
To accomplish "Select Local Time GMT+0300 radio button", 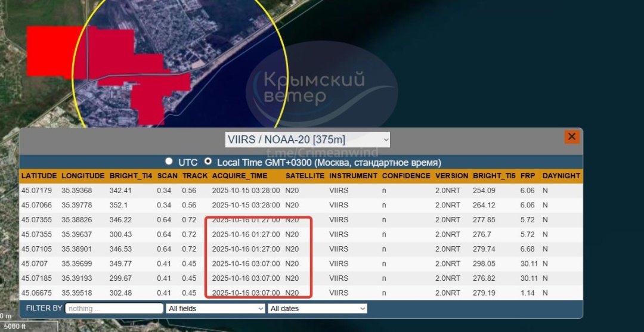I will [208, 162].
